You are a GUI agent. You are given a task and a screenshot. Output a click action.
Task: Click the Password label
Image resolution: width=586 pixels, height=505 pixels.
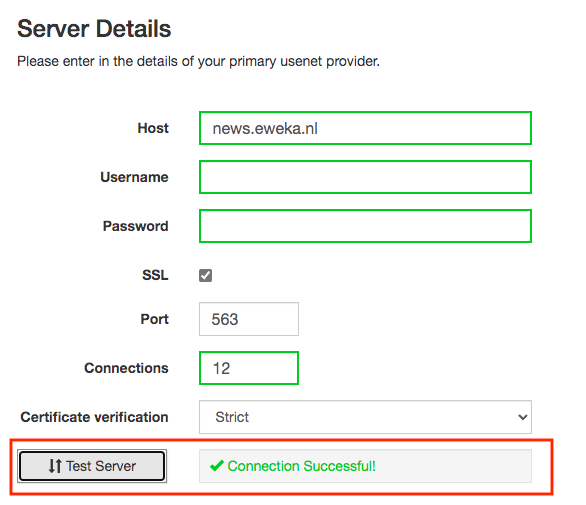136,226
